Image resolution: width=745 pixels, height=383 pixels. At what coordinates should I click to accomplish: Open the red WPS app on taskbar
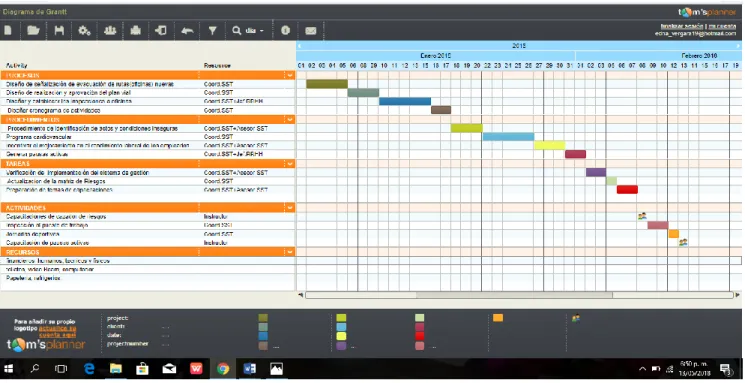coord(196,369)
